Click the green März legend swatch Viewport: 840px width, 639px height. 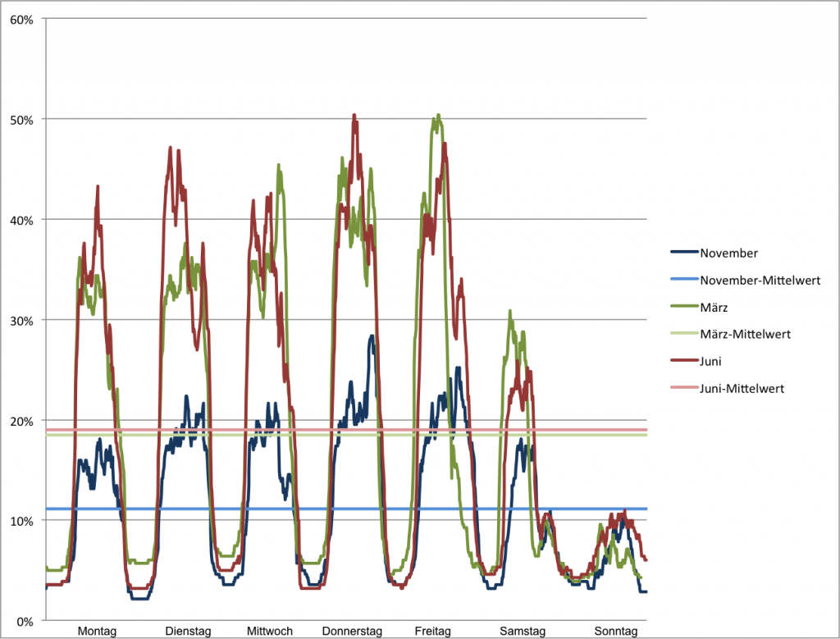(685, 306)
